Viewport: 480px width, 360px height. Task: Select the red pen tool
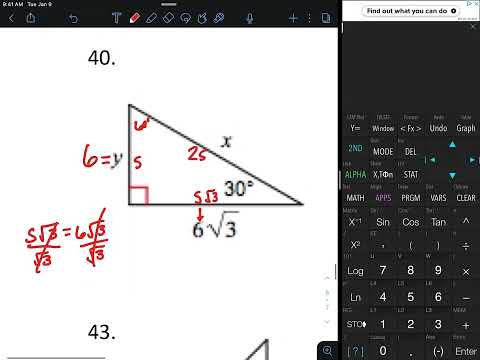click(x=135, y=18)
